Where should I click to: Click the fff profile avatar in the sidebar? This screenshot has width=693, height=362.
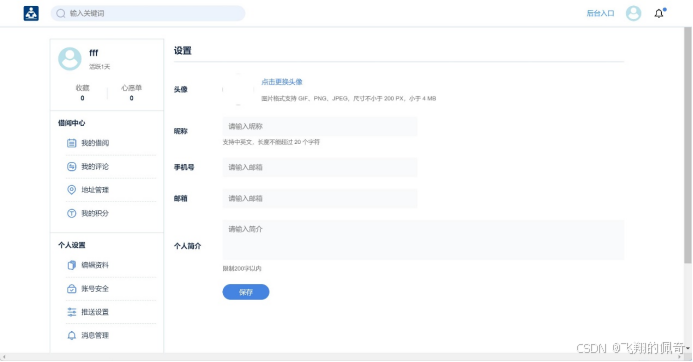pos(70,59)
